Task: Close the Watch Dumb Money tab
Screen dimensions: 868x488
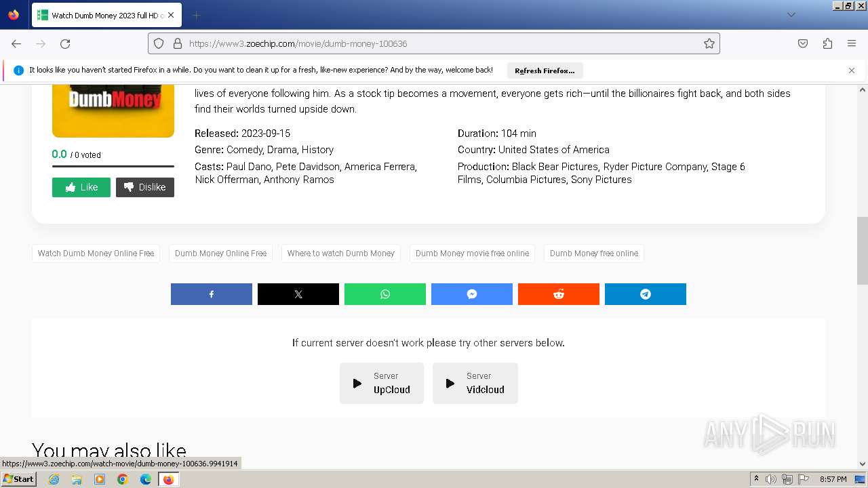Action: [170, 15]
